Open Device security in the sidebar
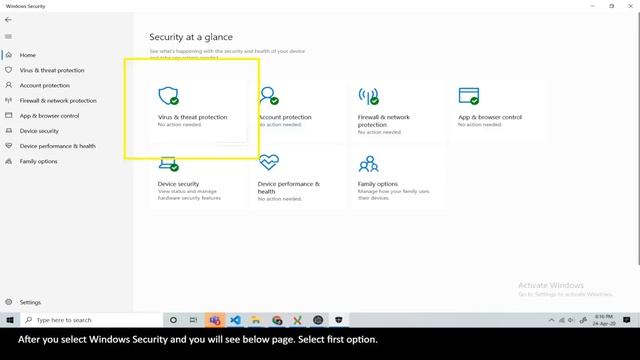640x360 pixels. coord(39,131)
